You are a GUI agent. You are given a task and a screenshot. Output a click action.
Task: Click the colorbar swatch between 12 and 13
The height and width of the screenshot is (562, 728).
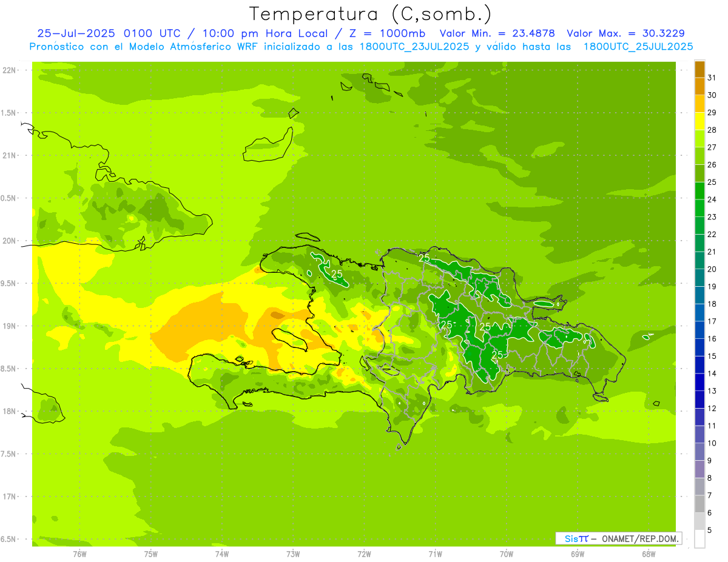[x=699, y=400]
